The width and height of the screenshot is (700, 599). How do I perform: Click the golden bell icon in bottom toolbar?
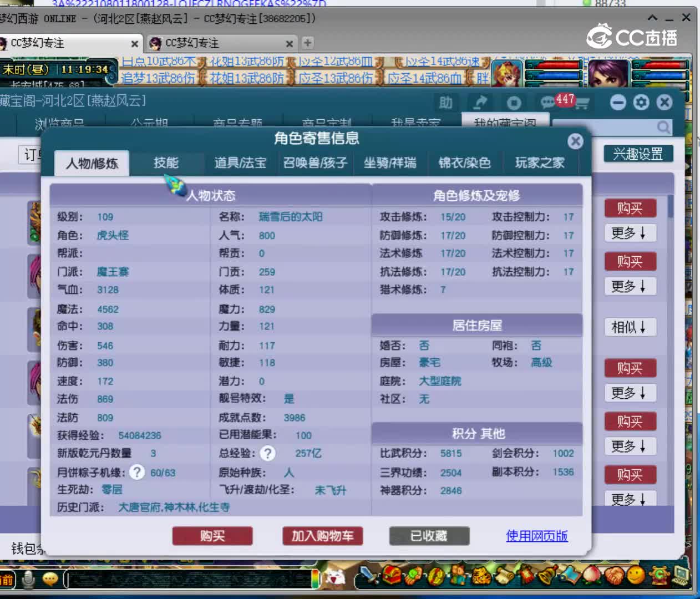(549, 575)
